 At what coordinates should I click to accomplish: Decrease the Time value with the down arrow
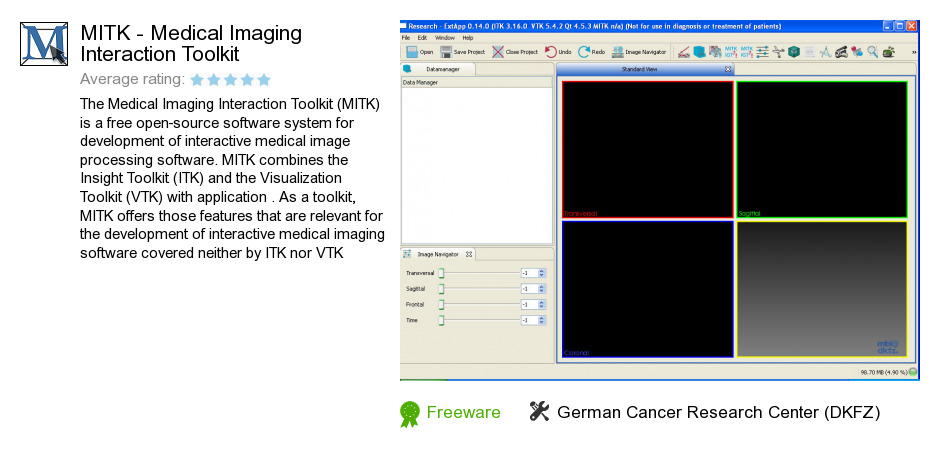pos(542,323)
